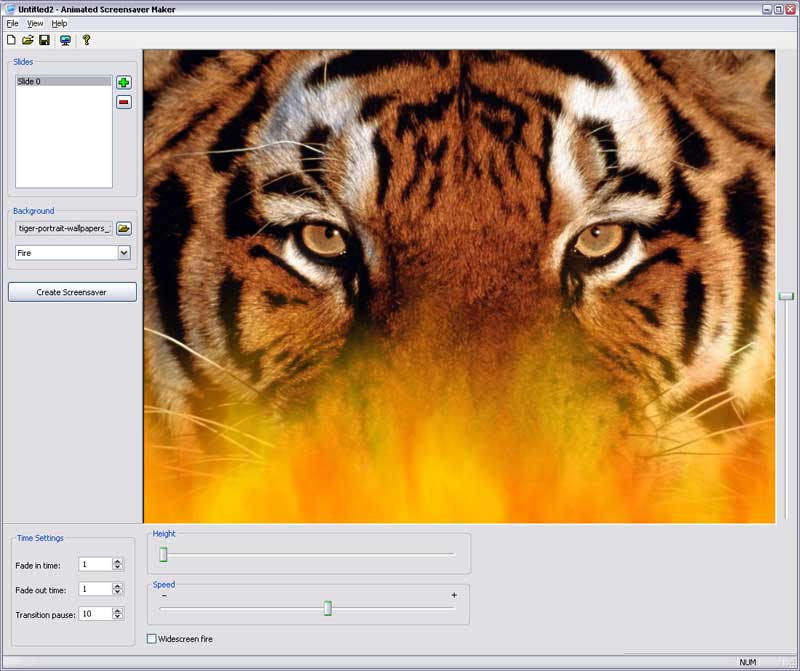Click the Fade in time spinner arrows
Screen dimensions: 800x671
point(117,565)
